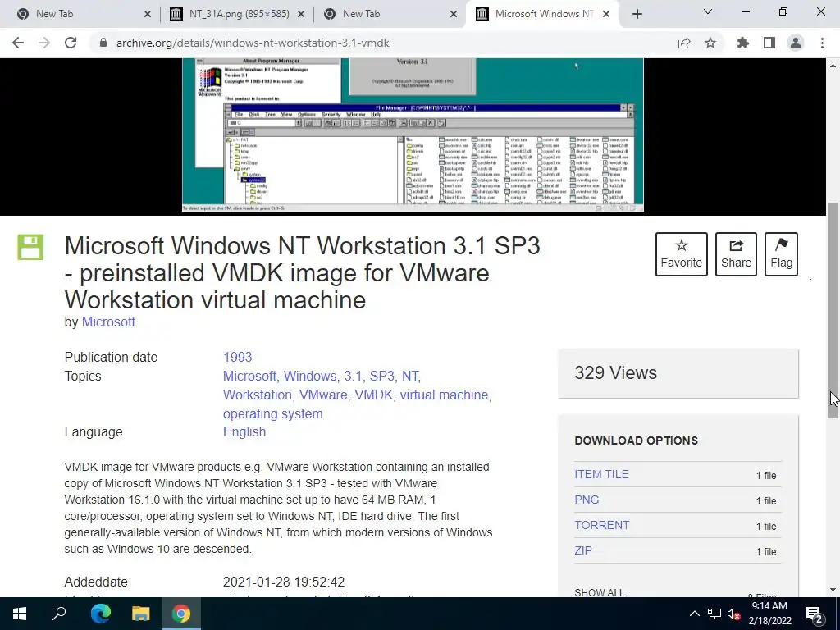The image size is (840, 630).
Task: Open the Workstation topic link
Action: pyautogui.click(x=257, y=395)
